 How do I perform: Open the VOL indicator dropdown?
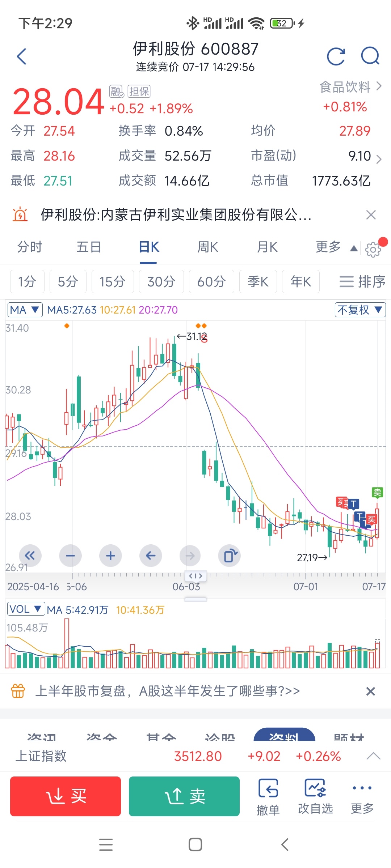tap(26, 609)
